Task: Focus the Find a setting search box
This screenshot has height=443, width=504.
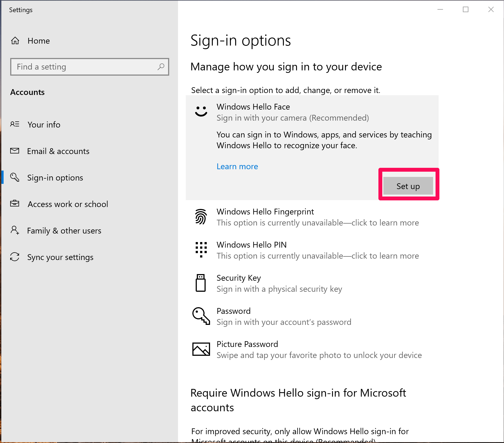Action: click(86, 67)
